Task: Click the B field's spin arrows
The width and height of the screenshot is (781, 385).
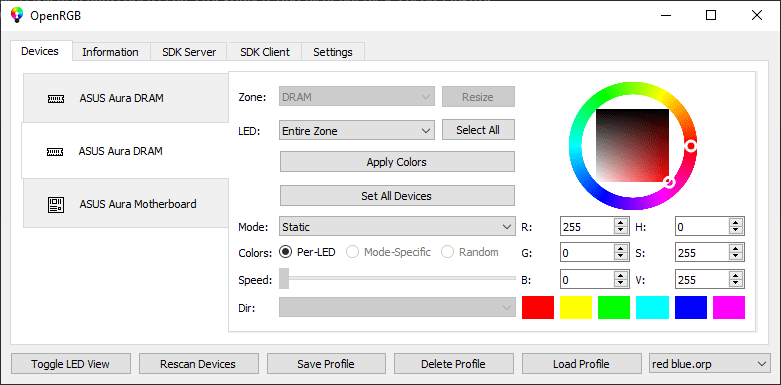Action: (x=621, y=280)
